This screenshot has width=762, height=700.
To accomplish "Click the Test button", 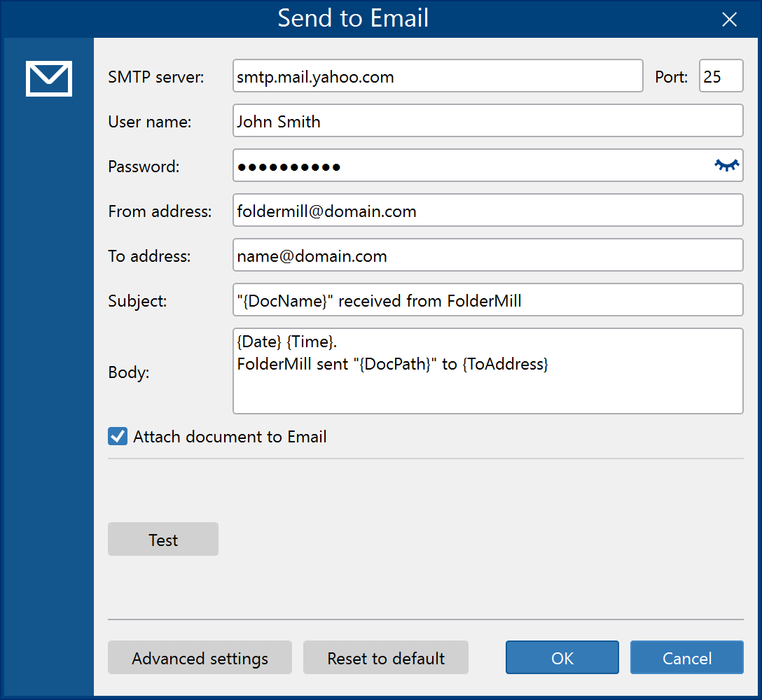I will coord(163,539).
